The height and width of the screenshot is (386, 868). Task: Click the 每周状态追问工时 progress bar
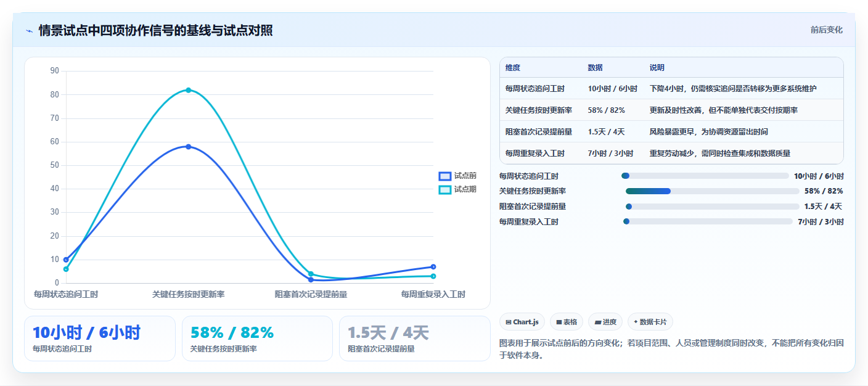pos(705,176)
